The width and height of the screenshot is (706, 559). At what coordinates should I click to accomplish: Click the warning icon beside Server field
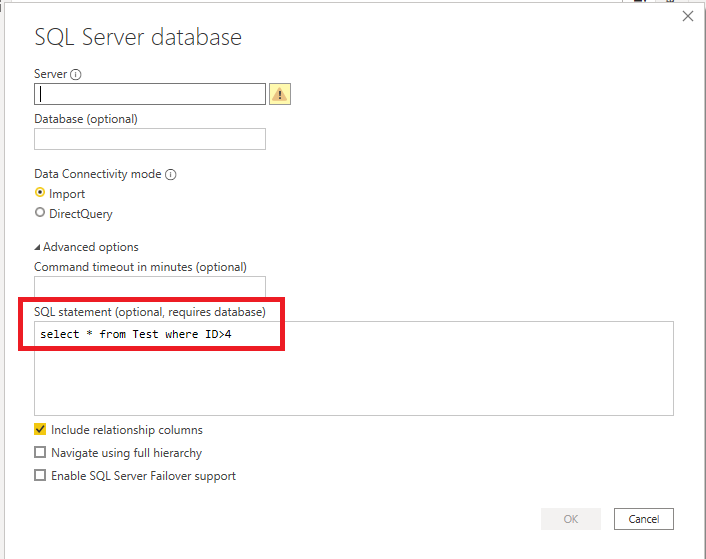click(280, 94)
